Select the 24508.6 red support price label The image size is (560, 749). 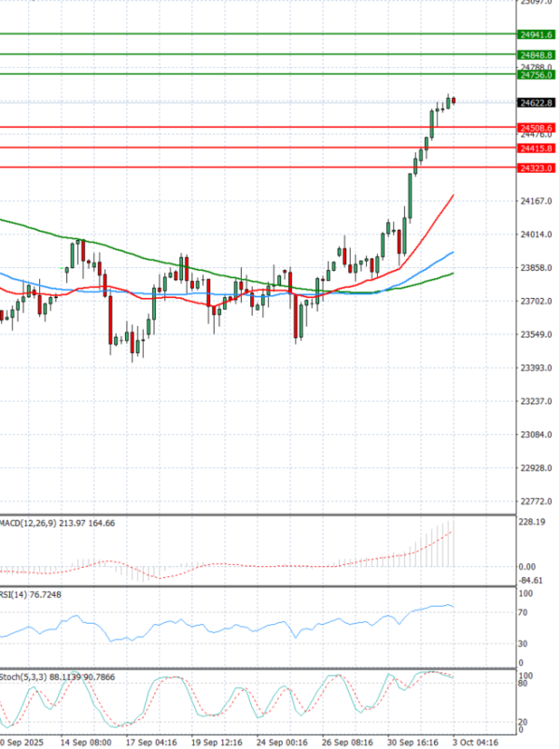pos(537,127)
